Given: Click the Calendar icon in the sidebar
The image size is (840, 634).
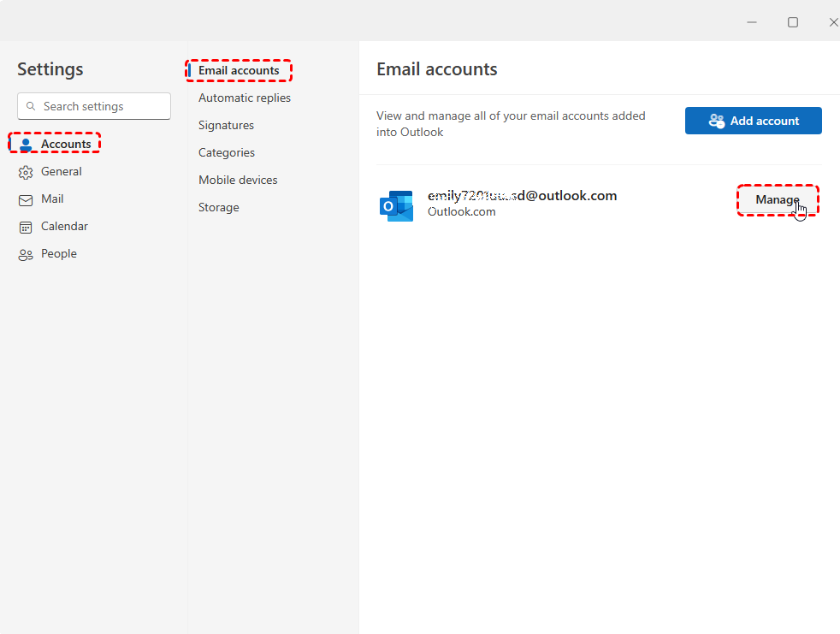Looking at the screenshot, I should 26,227.
